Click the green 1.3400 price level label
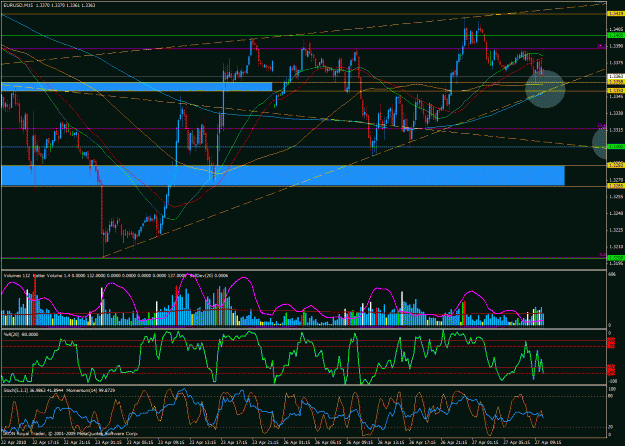Viewport: 625px width, 446px height. tap(615, 35)
